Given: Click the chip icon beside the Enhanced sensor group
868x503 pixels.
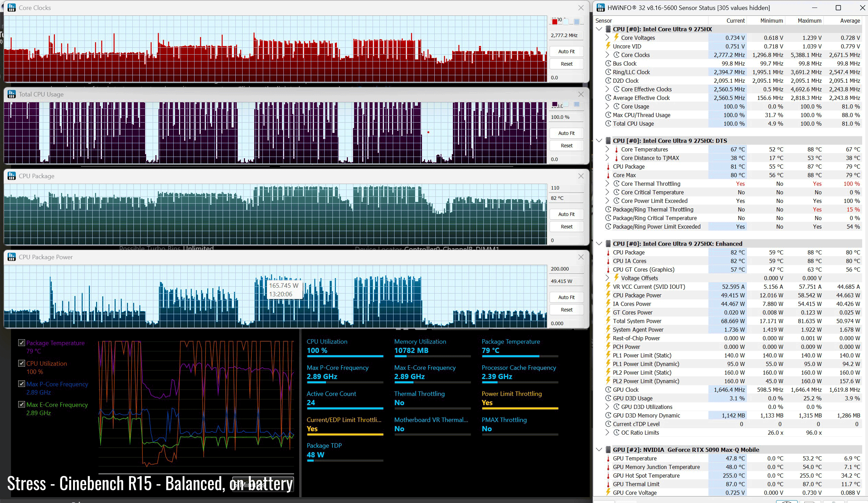Looking at the screenshot, I should tap(608, 244).
